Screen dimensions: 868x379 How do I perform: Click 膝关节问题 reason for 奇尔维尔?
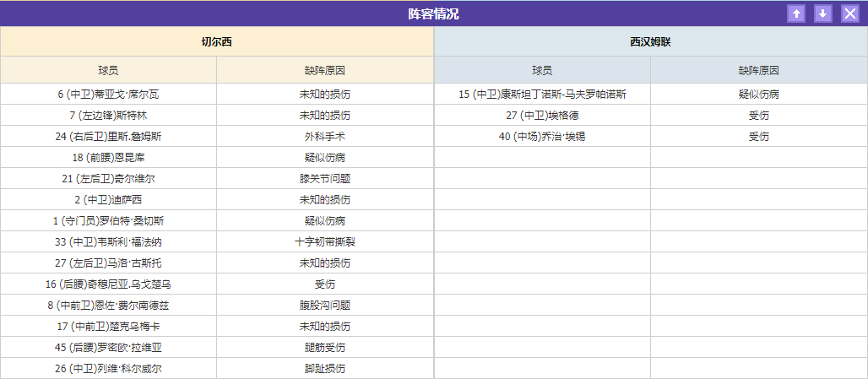325,179
